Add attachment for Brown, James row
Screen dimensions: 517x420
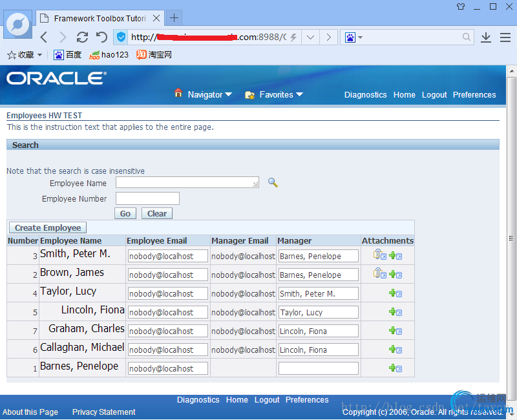396,274
